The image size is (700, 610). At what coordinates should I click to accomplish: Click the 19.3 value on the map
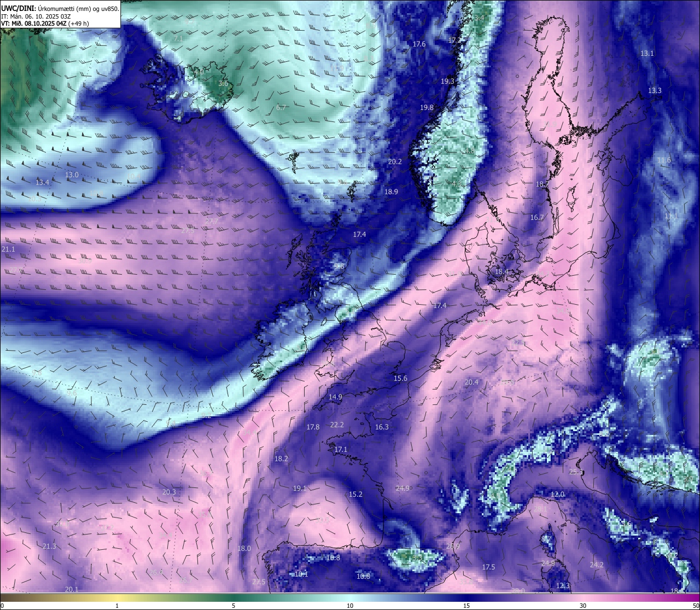(x=447, y=81)
